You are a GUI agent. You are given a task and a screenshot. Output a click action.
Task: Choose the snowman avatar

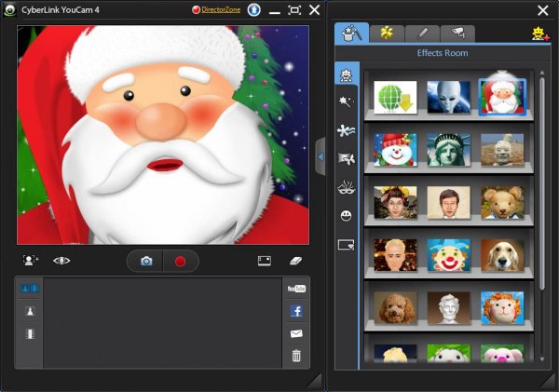[395, 150]
